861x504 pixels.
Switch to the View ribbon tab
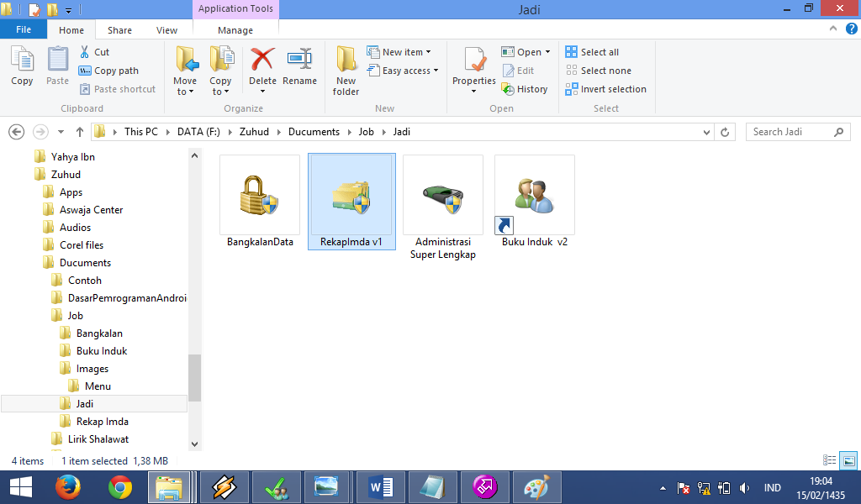click(167, 30)
